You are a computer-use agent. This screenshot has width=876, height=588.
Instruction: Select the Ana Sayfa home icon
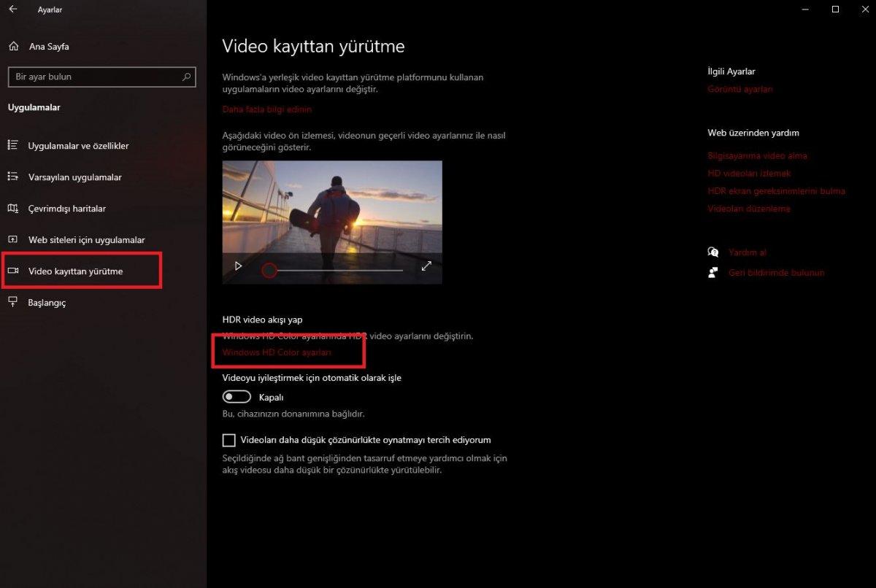tap(14, 46)
